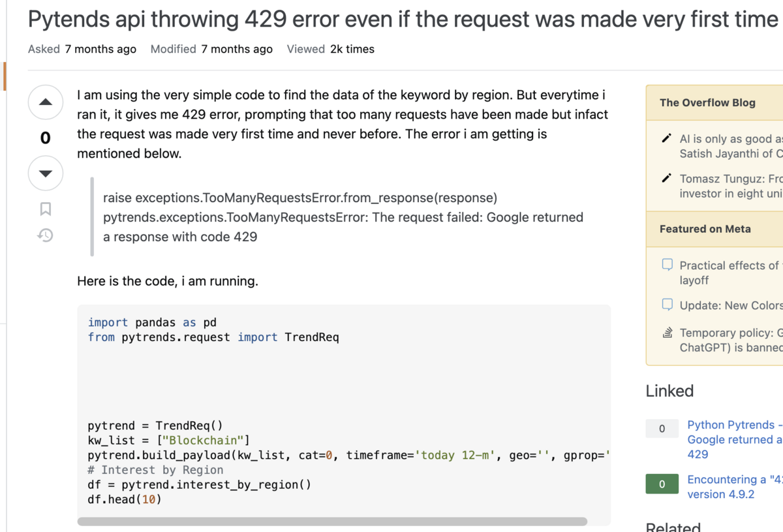Click the vote count showing 0
Screen dimensions: 783x532
[45, 138]
